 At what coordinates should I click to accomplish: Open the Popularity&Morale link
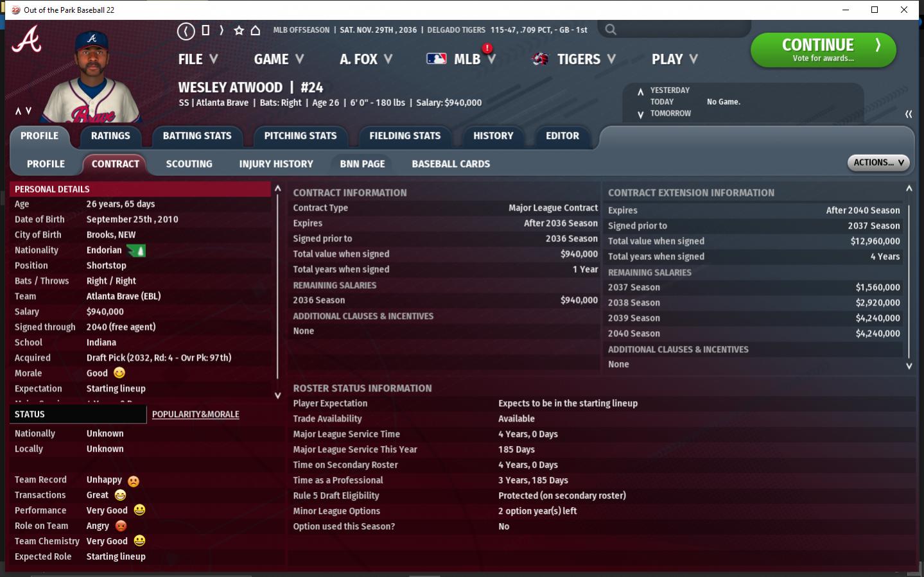click(195, 415)
